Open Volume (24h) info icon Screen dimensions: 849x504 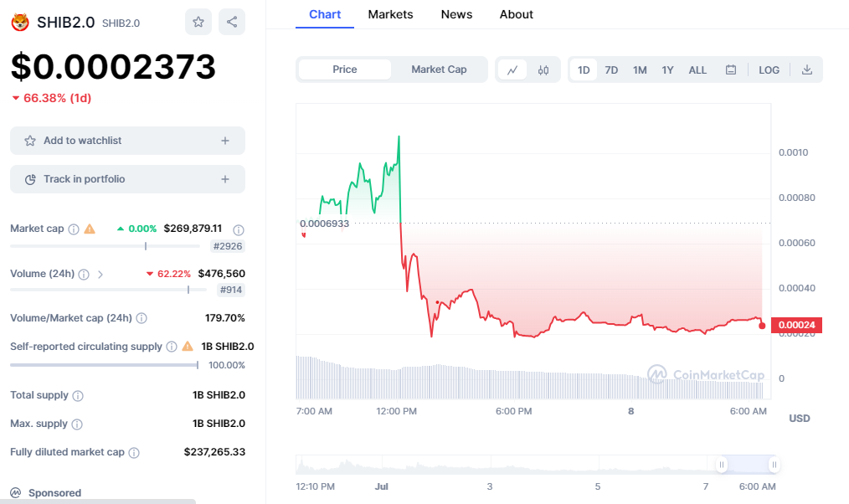(x=84, y=275)
